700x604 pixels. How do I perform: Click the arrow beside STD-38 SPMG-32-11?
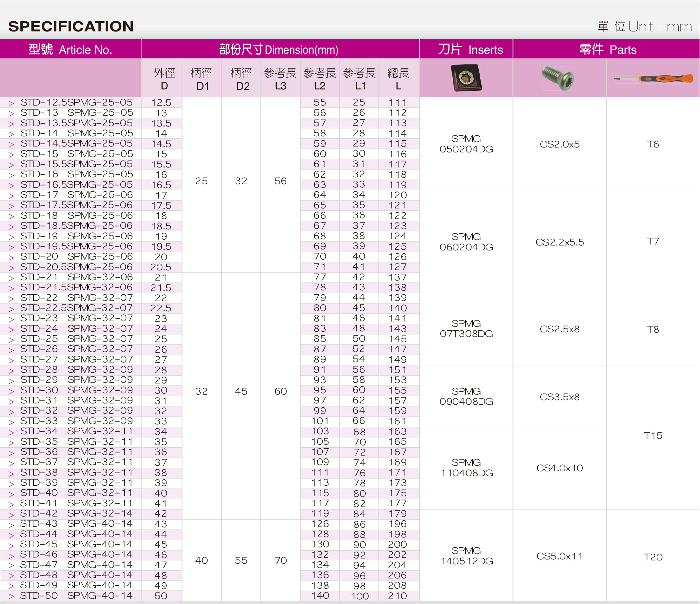click(11, 474)
